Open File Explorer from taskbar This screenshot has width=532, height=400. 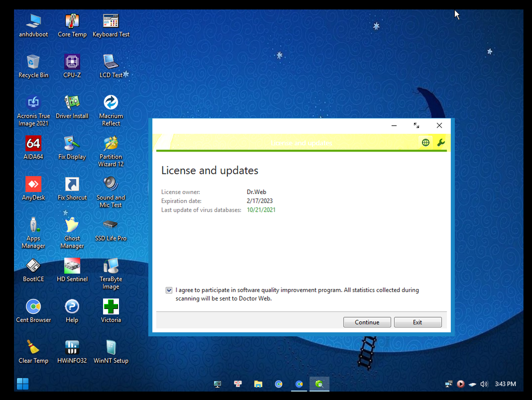click(258, 383)
